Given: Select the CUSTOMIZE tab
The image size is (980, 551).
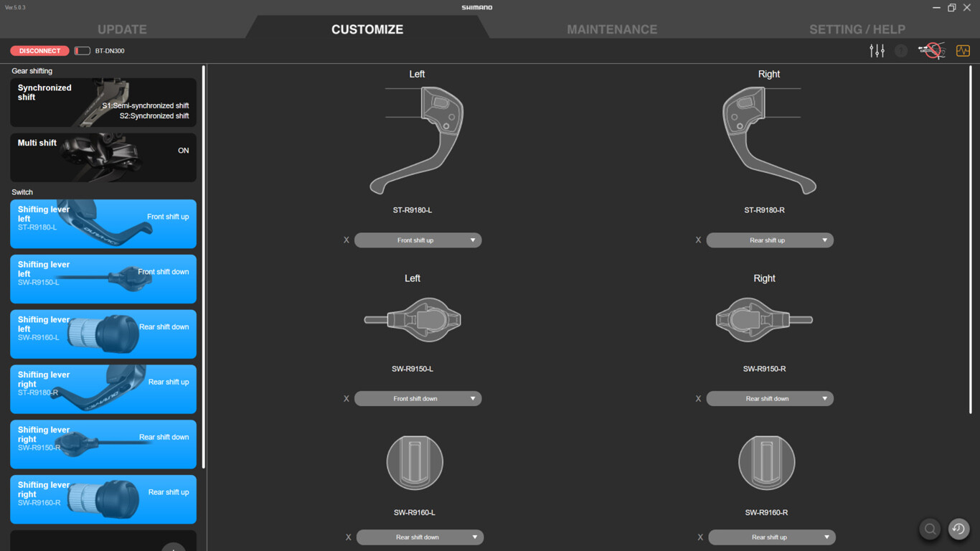Looking at the screenshot, I should click(367, 29).
